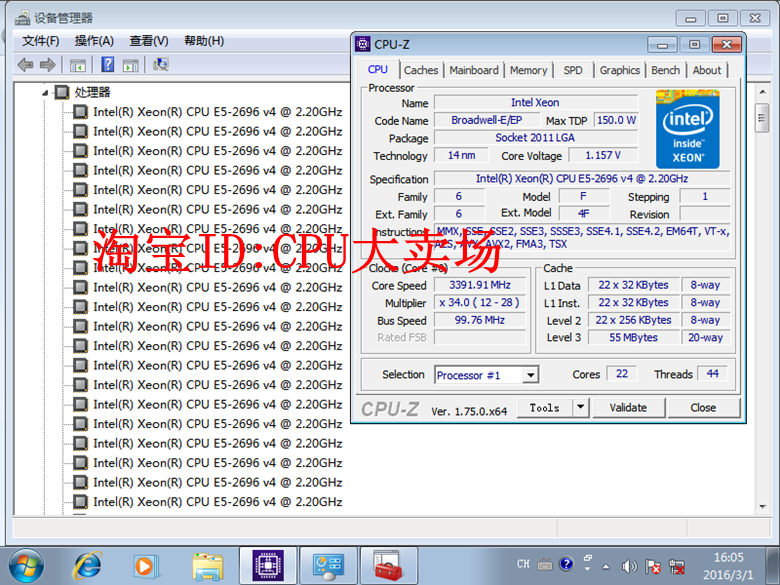
Task: Switch to the SPD tab
Action: pos(573,70)
